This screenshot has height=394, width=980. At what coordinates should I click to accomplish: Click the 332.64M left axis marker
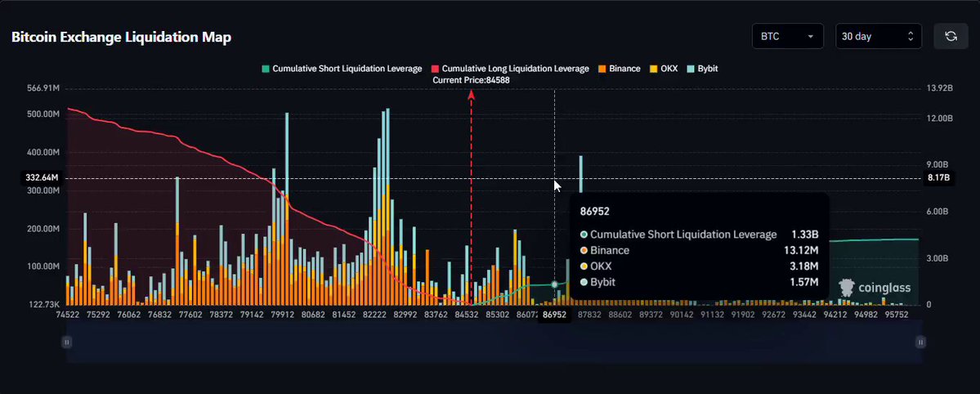(x=42, y=177)
